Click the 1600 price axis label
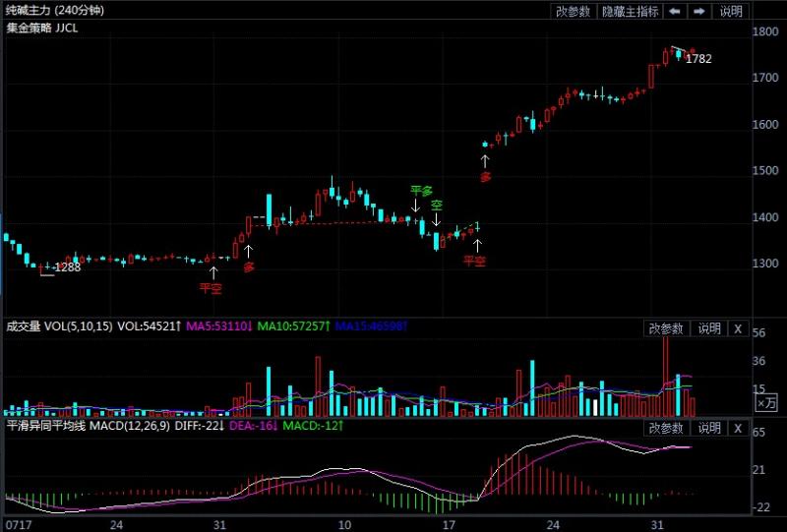Screen dimensions: 787x532 (765, 125)
